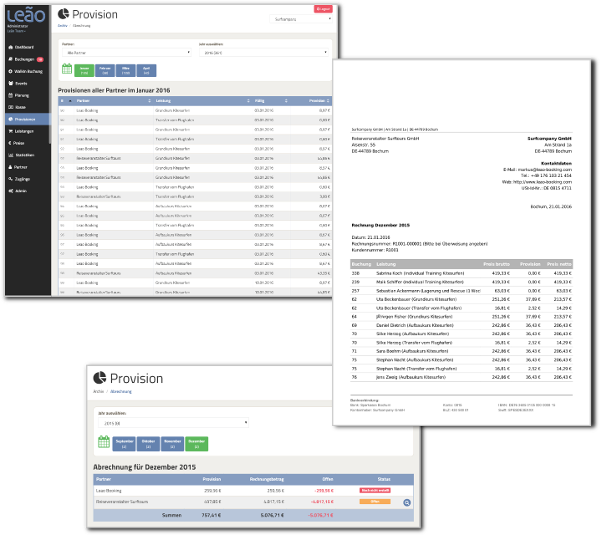This screenshot has height=535, width=600.
Task: Open the Jahr auswählen dropdown showing 2016
Action: pyautogui.click(x=263, y=52)
